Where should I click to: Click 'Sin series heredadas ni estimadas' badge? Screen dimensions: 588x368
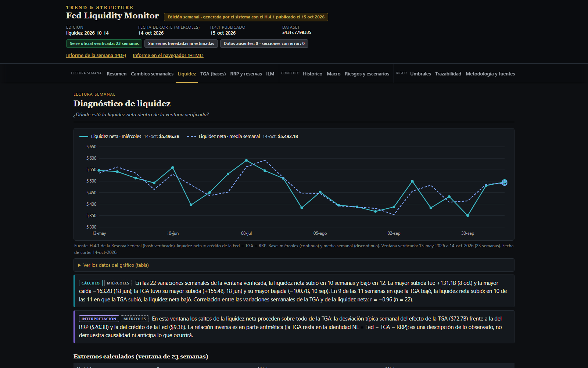181,43
